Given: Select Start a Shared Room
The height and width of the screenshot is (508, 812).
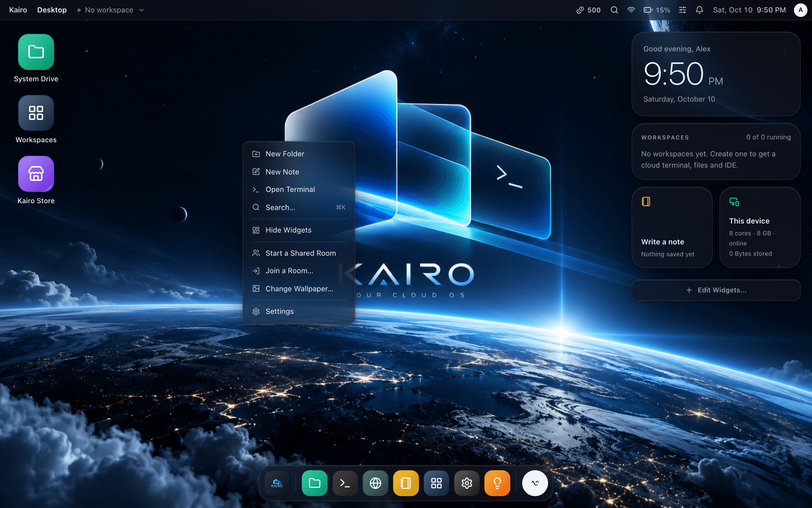Looking at the screenshot, I should coord(299,253).
